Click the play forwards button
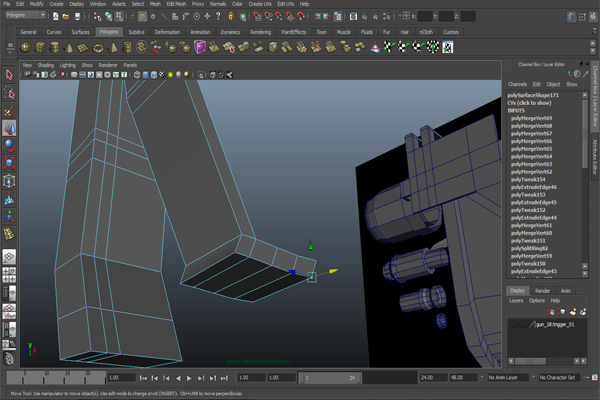This screenshot has height=400, width=600. [x=189, y=378]
